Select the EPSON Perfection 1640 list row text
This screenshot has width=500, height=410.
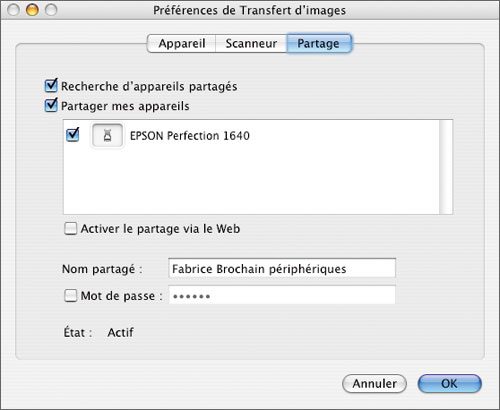click(190, 136)
